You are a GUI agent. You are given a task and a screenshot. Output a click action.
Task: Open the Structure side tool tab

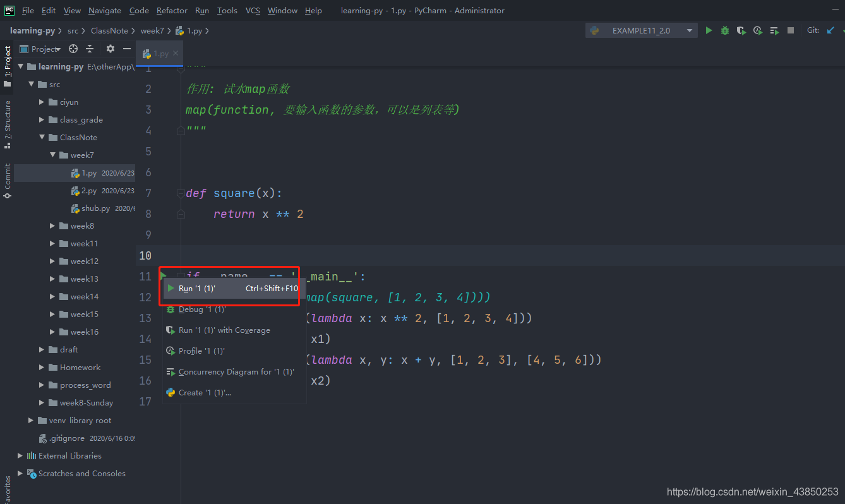[x=8, y=124]
